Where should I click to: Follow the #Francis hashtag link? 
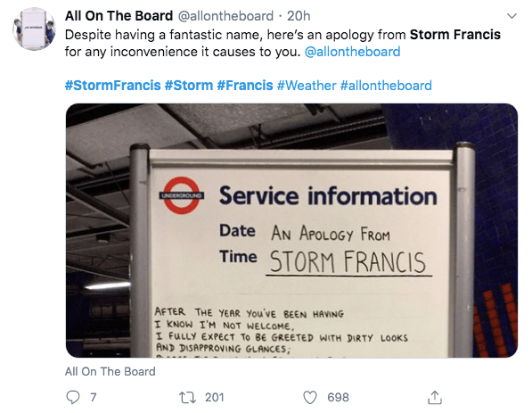[x=245, y=86]
